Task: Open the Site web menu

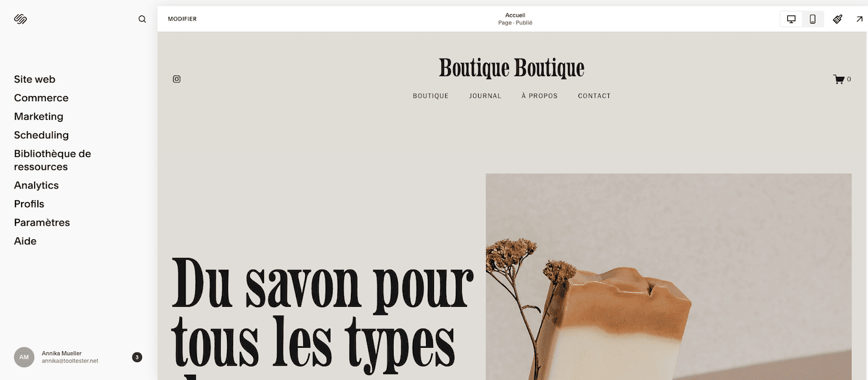Action: click(35, 79)
